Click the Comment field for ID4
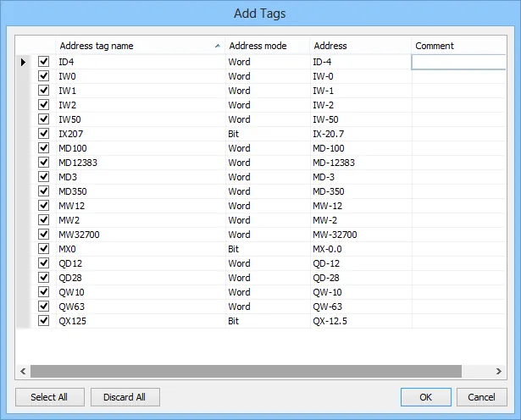Viewport: 521px width, 420px height. (x=459, y=62)
